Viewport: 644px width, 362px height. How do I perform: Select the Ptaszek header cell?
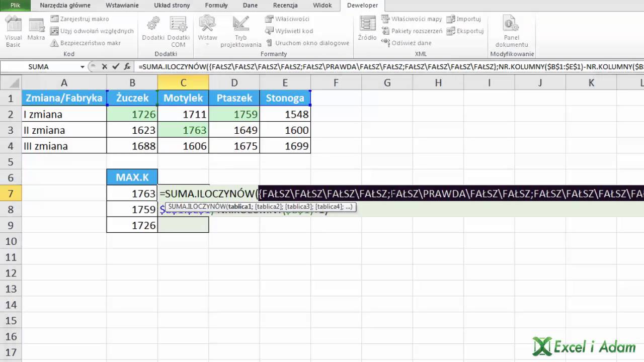[x=234, y=98]
